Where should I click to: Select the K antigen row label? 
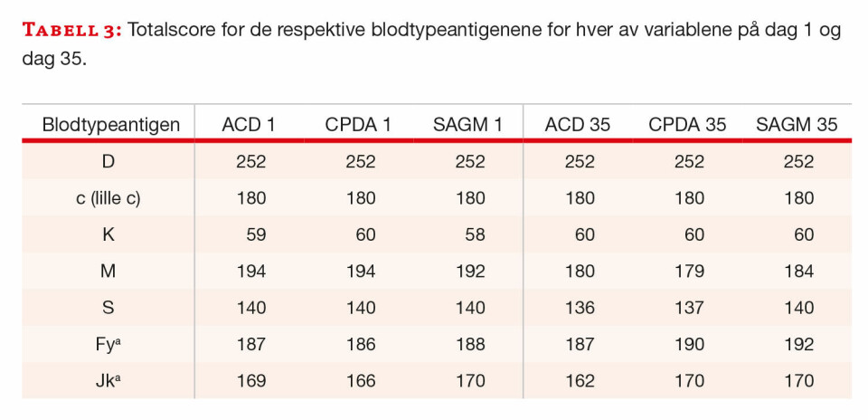pyautogui.click(x=108, y=234)
